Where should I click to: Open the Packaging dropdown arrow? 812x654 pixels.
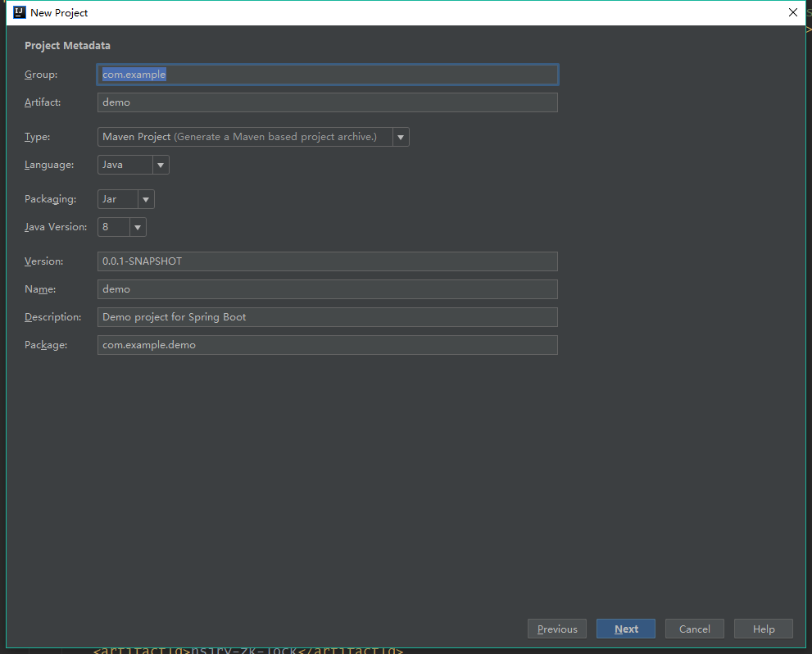(146, 199)
